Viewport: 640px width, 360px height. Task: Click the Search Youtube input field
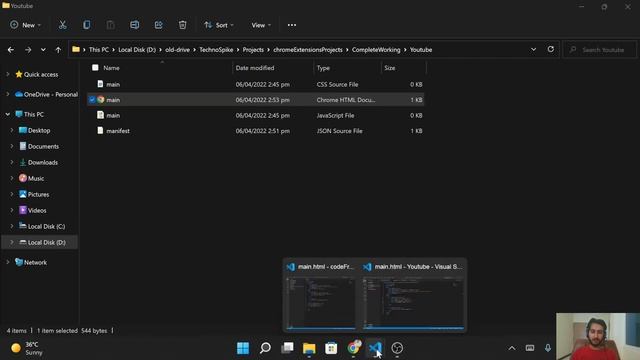(599, 50)
